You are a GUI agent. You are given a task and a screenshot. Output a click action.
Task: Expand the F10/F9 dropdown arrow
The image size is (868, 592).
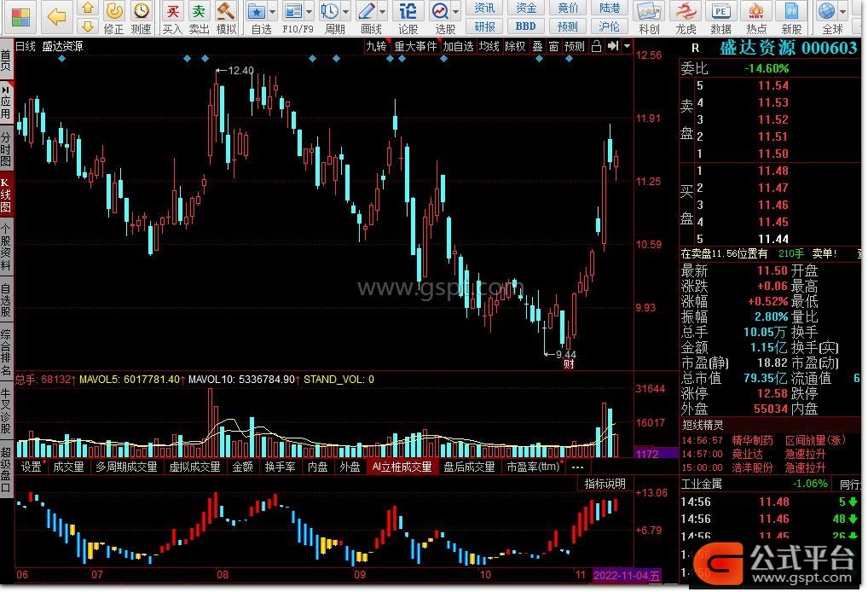(x=309, y=12)
